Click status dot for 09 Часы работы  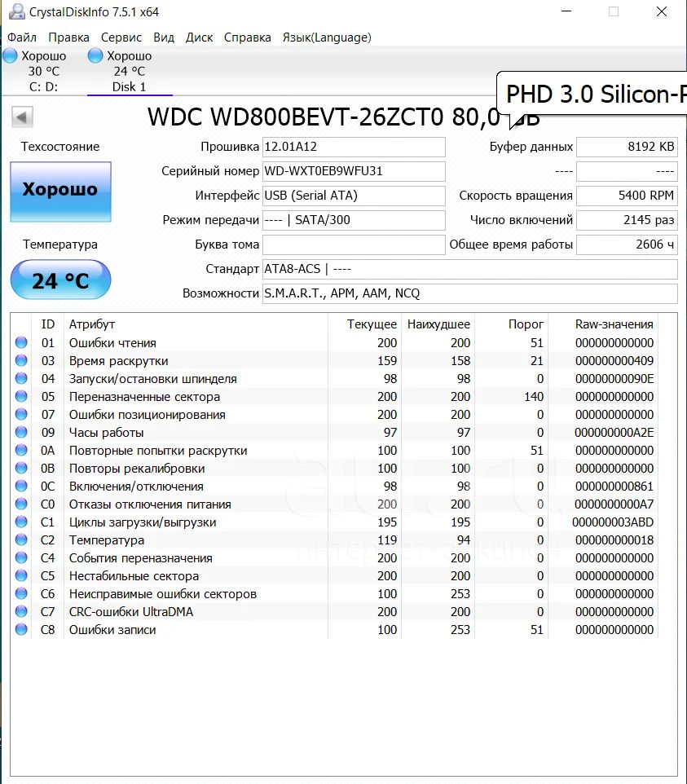[21, 432]
